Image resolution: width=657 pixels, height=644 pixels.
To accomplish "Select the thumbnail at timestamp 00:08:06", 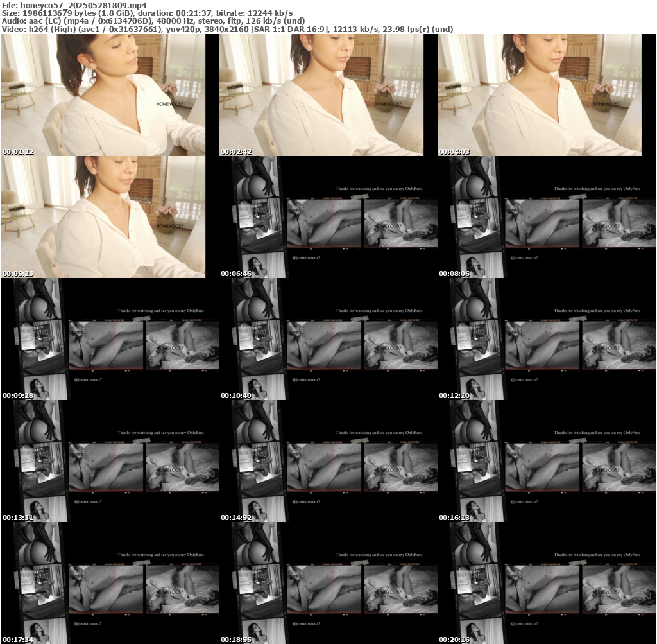I will click(x=547, y=217).
